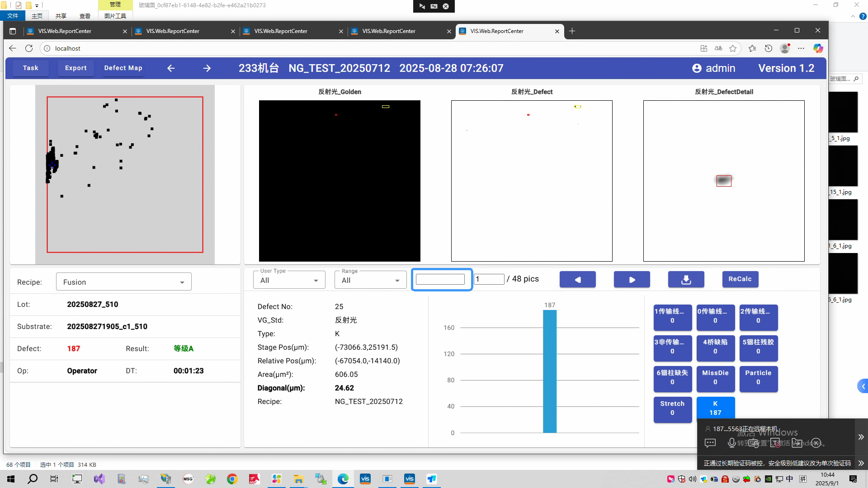
Task: Open the Recipe Fusion dropdown
Action: pos(123,282)
